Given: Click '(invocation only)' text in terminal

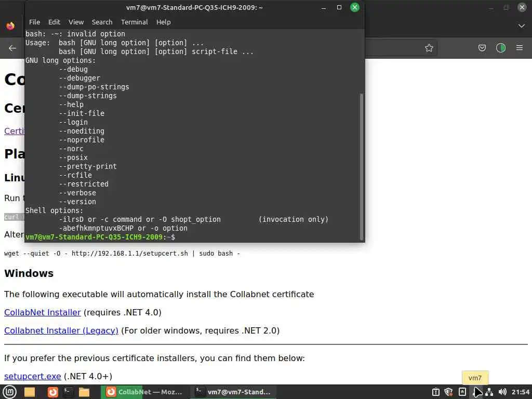Looking at the screenshot, I should (x=294, y=220).
